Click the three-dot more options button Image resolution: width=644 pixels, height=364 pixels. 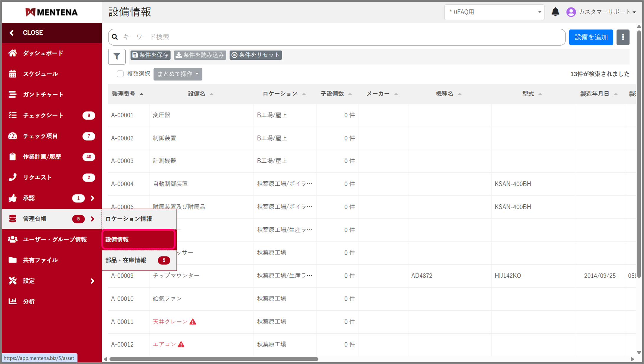[x=623, y=37]
